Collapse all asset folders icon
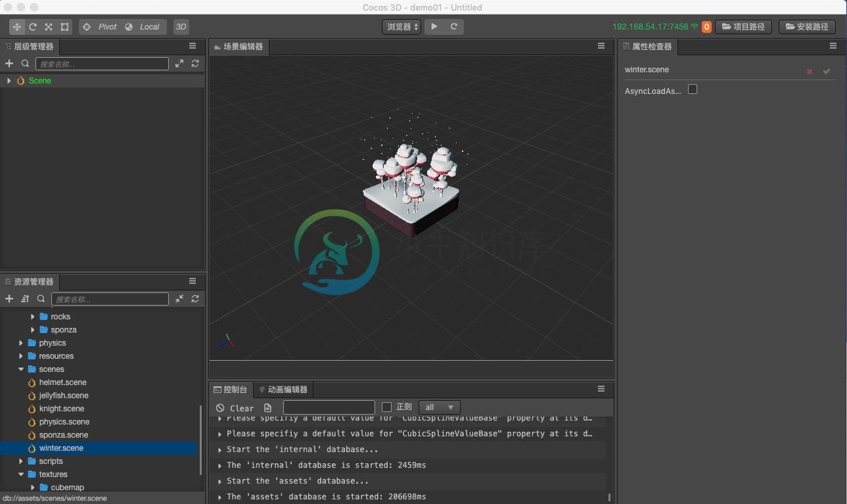This screenshot has width=847, height=504. point(179,299)
